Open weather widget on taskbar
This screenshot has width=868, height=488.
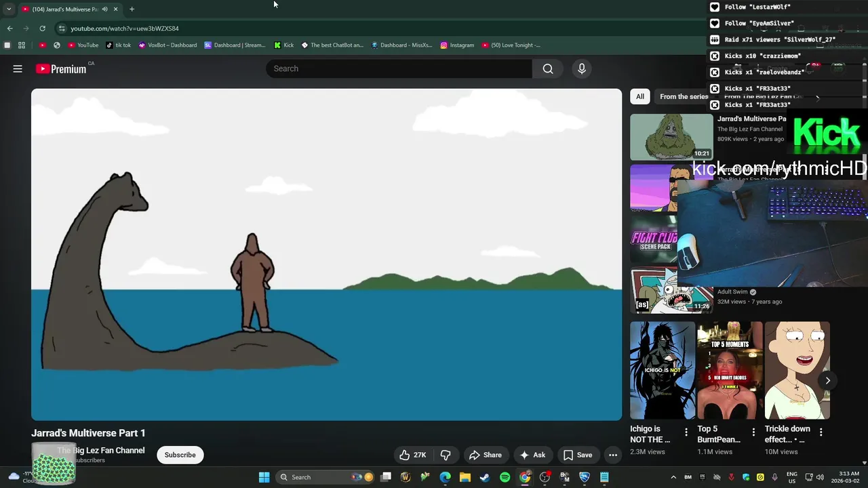click(20, 477)
